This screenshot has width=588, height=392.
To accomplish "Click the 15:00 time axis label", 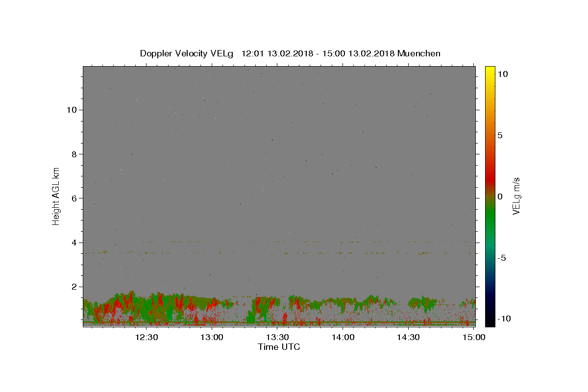I will (474, 337).
